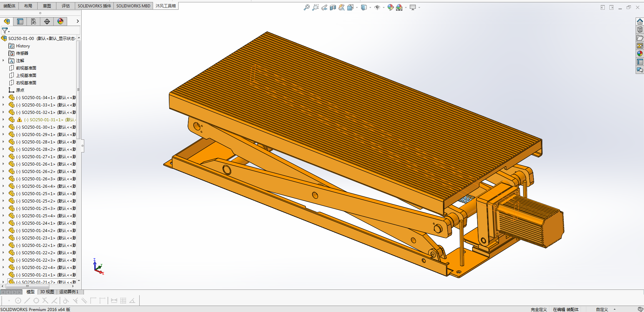This screenshot has width=644, height=312.
Task: Expand component SO250-01-28<2>
Action: [x=3, y=149]
